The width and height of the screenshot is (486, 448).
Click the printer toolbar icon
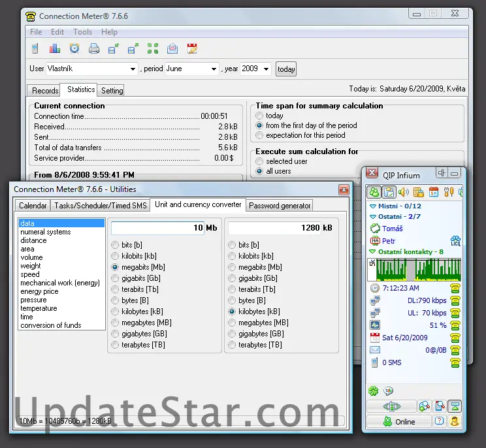94,48
